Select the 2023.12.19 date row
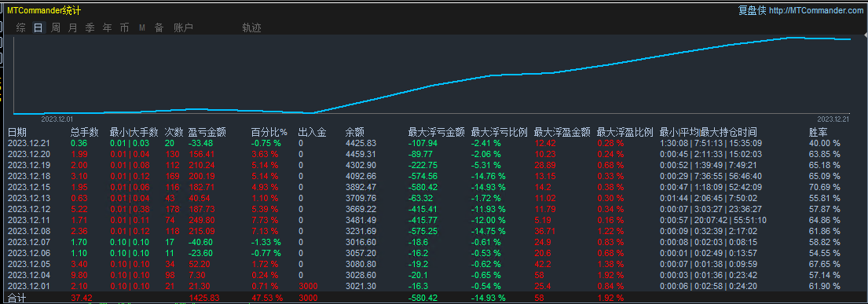This screenshot has height=304, width=868. coord(29,165)
